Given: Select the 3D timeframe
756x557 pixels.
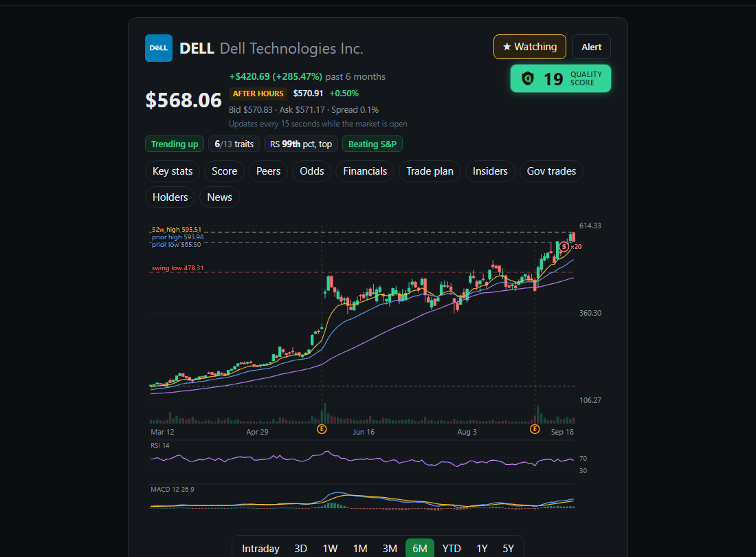Looking at the screenshot, I should (x=300, y=548).
